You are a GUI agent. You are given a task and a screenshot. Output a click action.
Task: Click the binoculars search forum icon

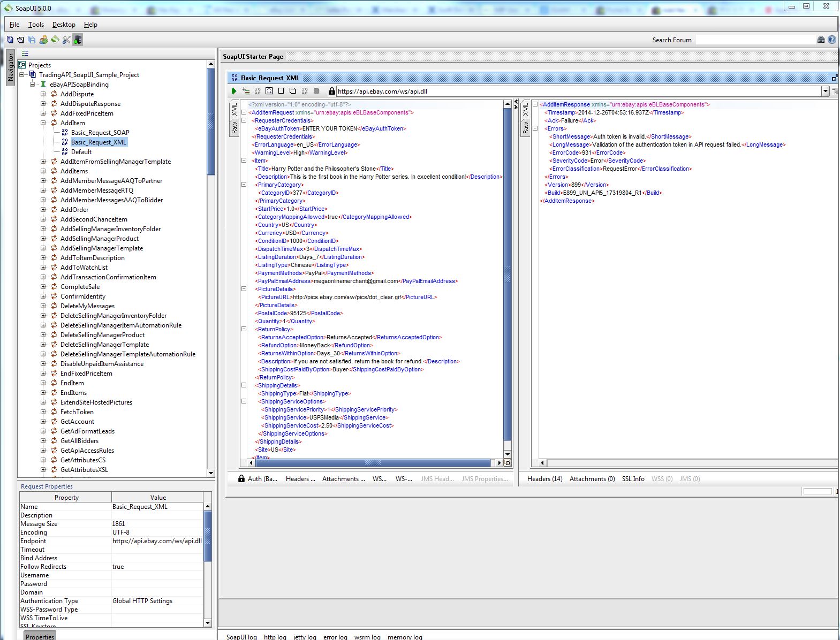821,40
